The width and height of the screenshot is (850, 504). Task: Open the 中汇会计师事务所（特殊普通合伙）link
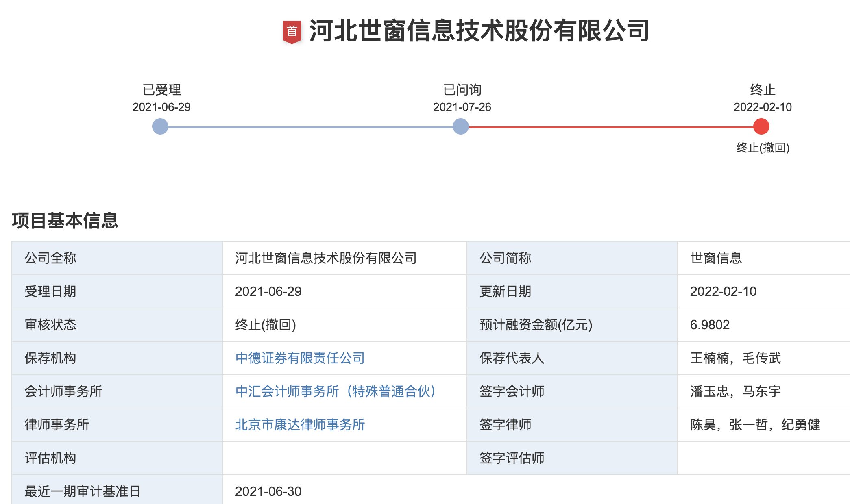[336, 391]
